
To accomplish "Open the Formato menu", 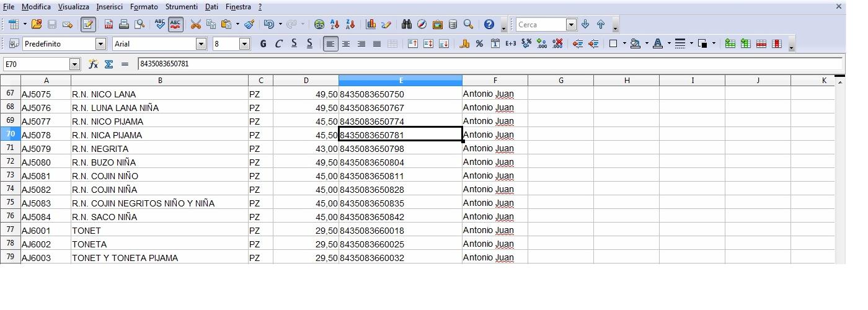I will pos(144,7).
